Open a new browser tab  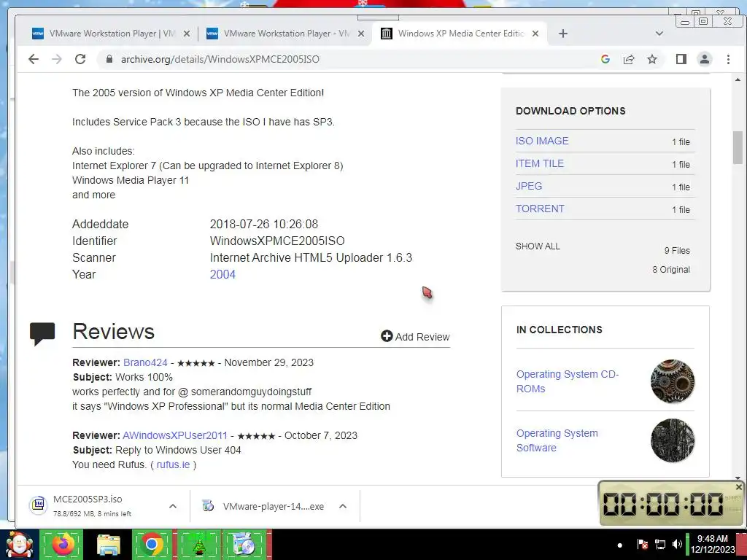click(x=563, y=34)
